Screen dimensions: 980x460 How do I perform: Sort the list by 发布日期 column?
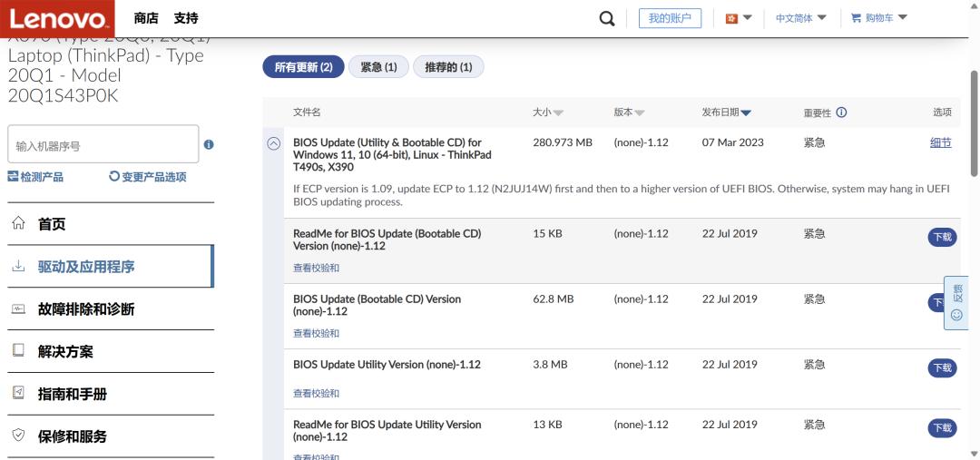(x=726, y=113)
